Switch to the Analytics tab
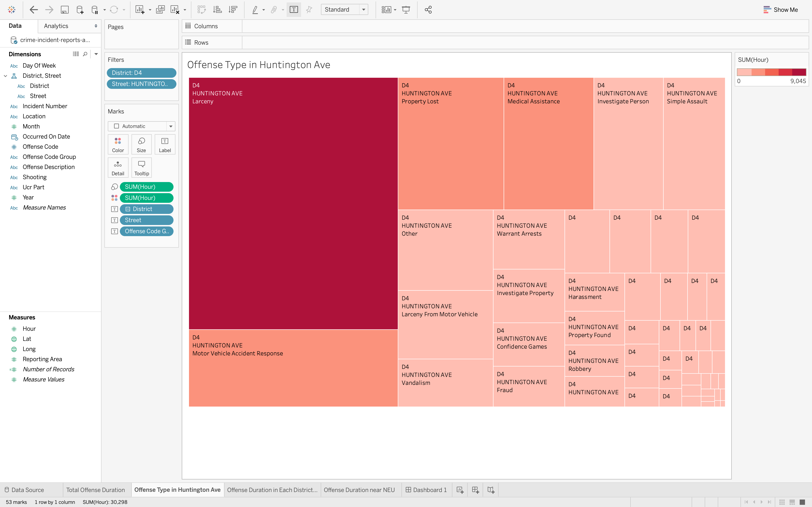The width and height of the screenshot is (812, 507). [x=56, y=26]
